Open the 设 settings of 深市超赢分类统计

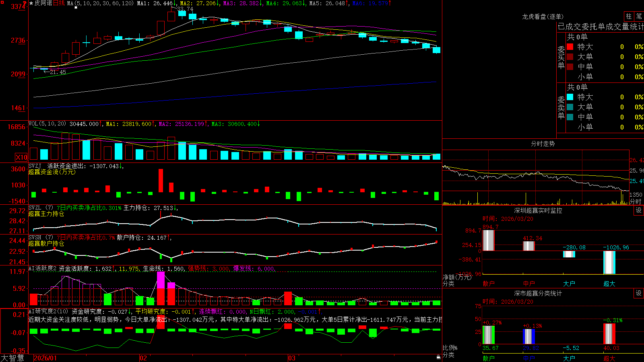click(639, 293)
